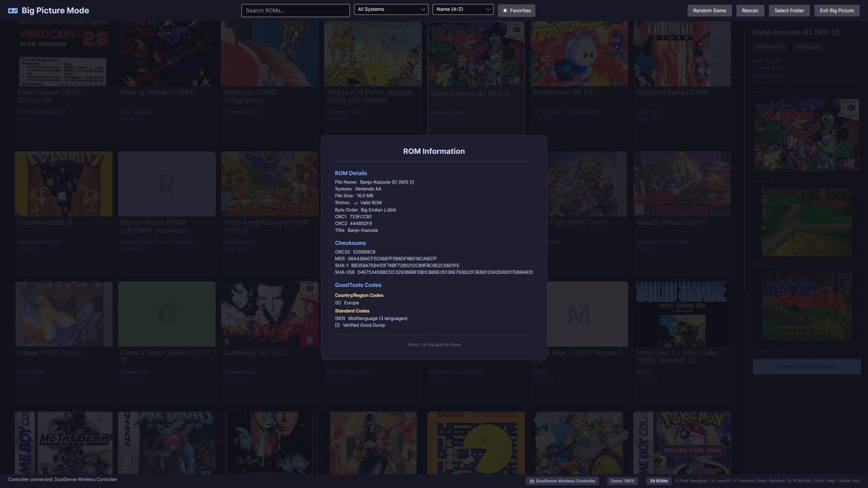Click N64 cartridge icon on GoldenEye 007 card
The height and width of the screenshot is (488, 868).
[x=310, y=290]
